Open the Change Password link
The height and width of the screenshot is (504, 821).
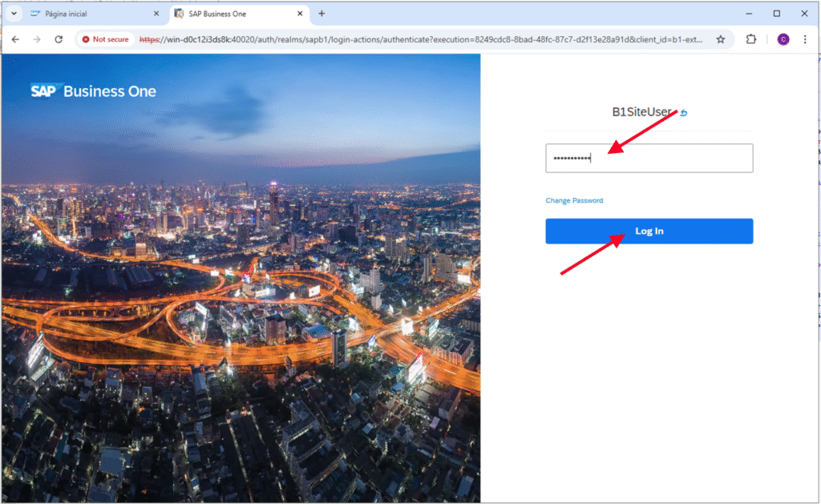(574, 200)
